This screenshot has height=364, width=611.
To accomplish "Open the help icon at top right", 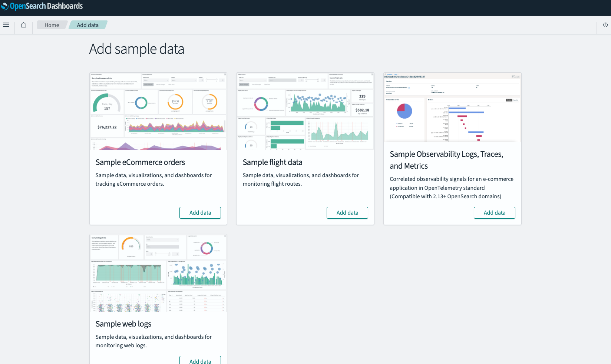I will [x=605, y=25].
